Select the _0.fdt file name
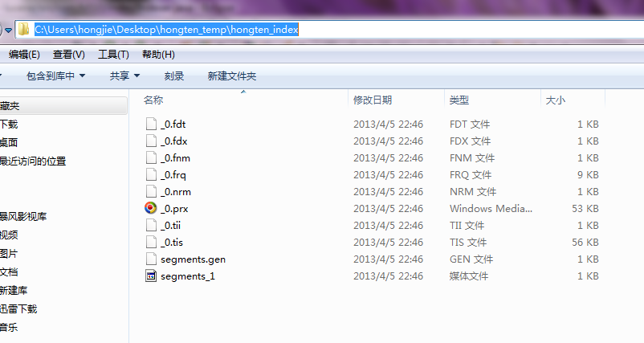Viewport: 644px width, 343px height. click(173, 124)
